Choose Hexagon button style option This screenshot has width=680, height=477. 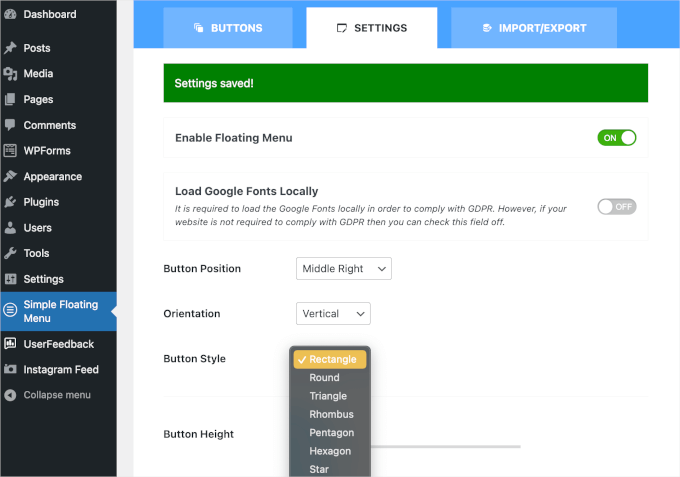pos(330,451)
